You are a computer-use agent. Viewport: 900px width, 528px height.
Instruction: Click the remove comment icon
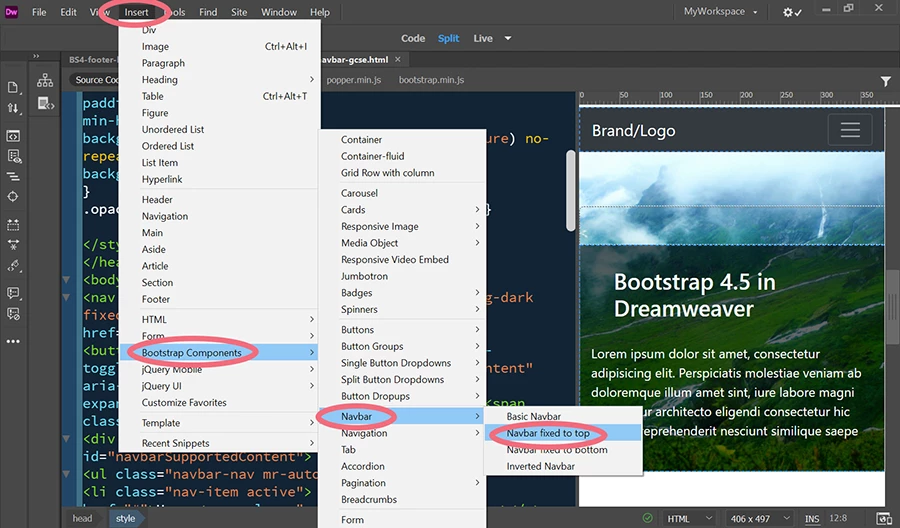pos(13,313)
